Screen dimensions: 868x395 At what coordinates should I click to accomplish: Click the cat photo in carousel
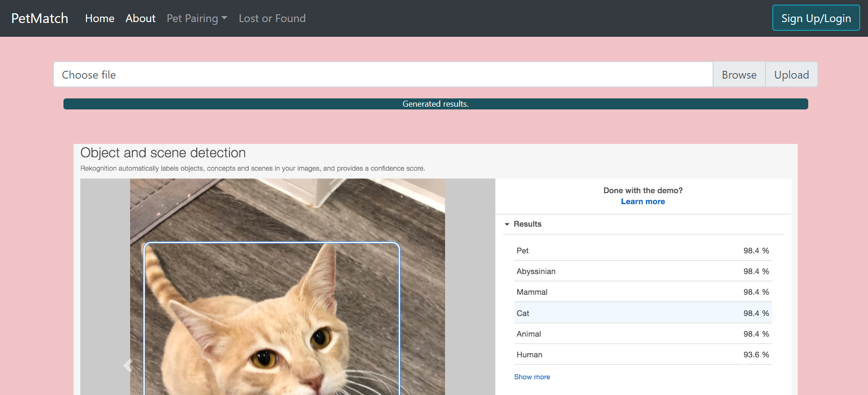tap(287, 287)
